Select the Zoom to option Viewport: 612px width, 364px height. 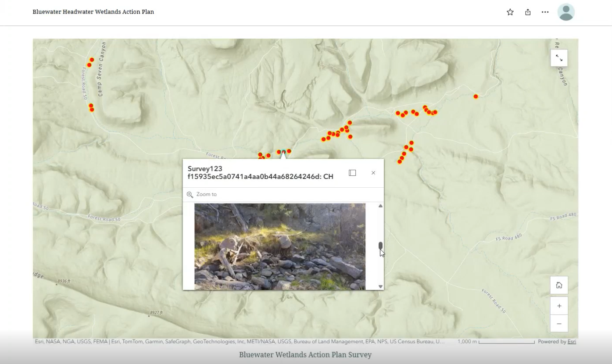point(206,194)
